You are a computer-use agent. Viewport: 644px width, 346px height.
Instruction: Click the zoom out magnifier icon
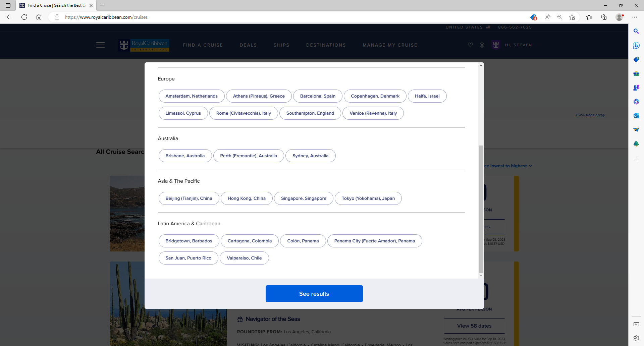(x=560, y=17)
